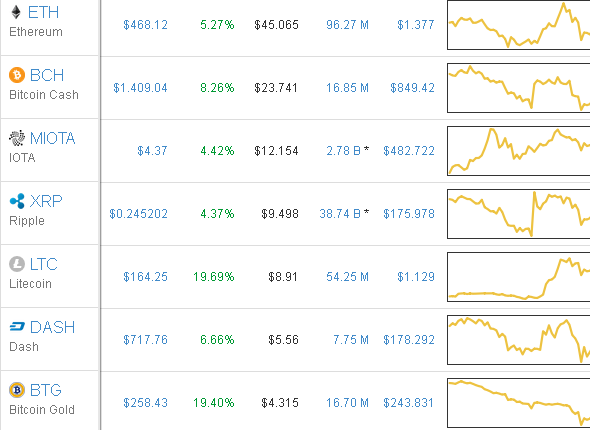591x430 pixels.
Task: Open the ETH ticker link
Action: [x=43, y=12]
